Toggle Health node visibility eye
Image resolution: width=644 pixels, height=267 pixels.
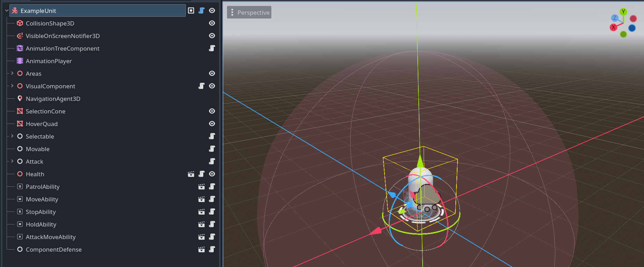click(212, 174)
